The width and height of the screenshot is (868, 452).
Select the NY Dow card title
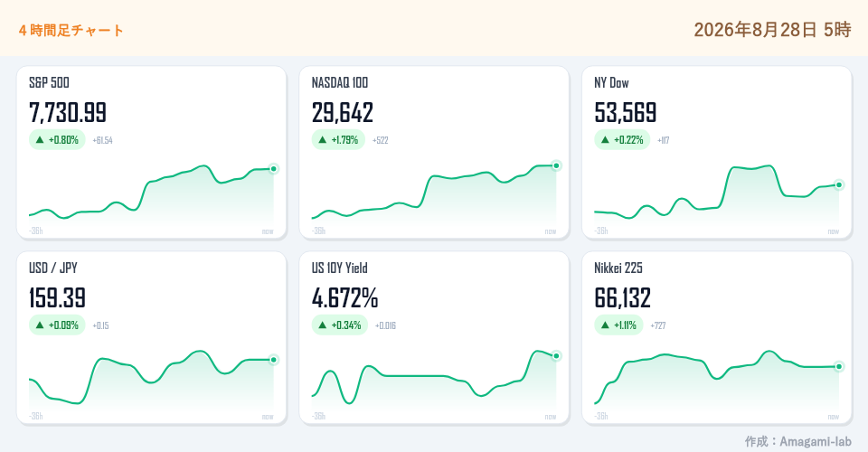pos(612,83)
